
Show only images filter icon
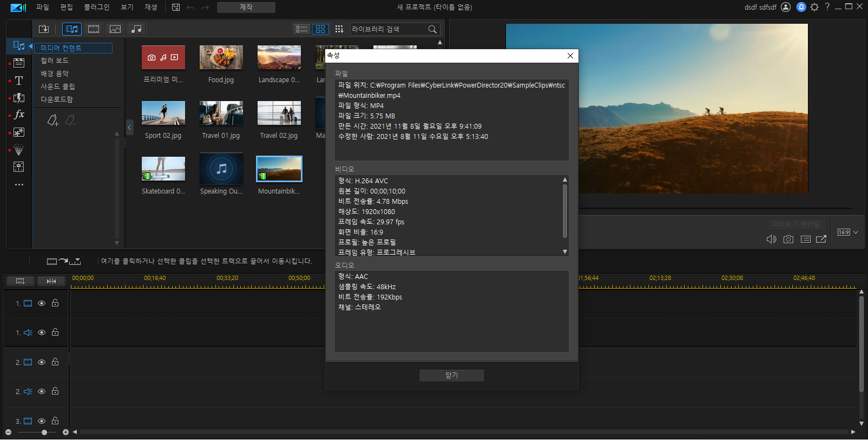click(115, 29)
